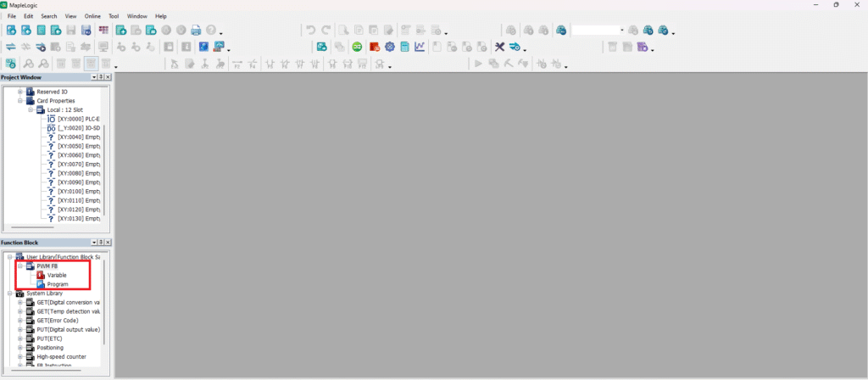868x380 pixels.
Task: Collapse the Card Properties tree node
Action: click(20, 101)
